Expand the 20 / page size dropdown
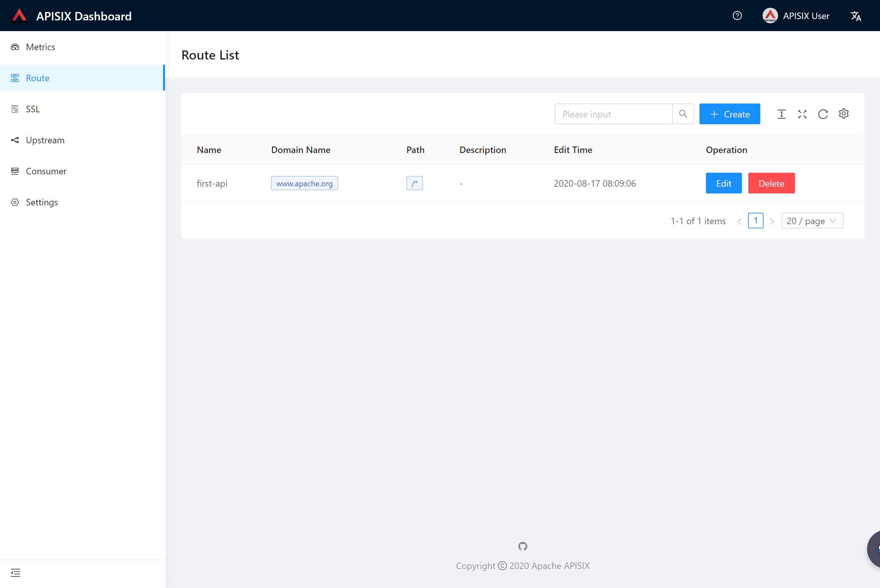Image resolution: width=880 pixels, height=588 pixels. tap(812, 221)
